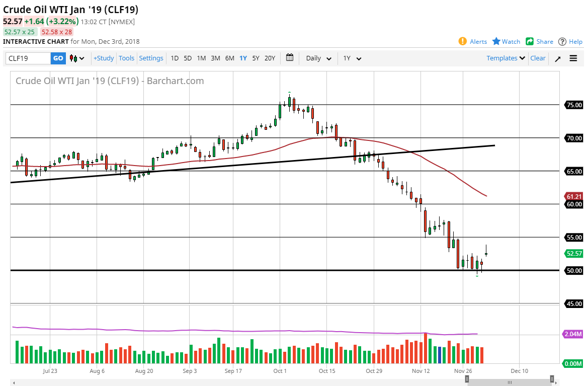Click the Share icon
The width and height of the screenshot is (588, 386).
[x=530, y=41]
